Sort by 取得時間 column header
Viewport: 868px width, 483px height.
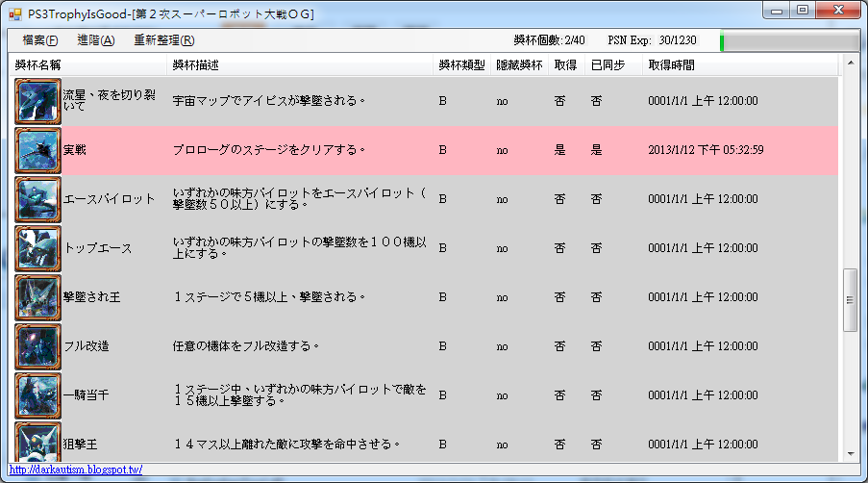tap(740, 65)
